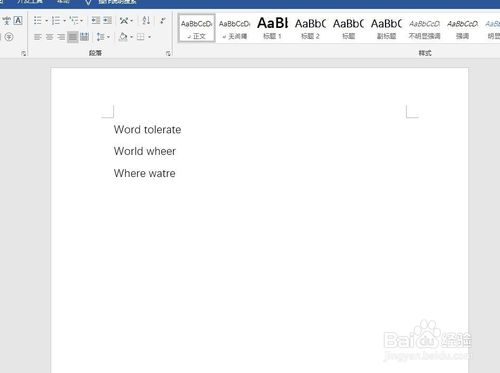Center-align the paragraph

tap(49, 37)
